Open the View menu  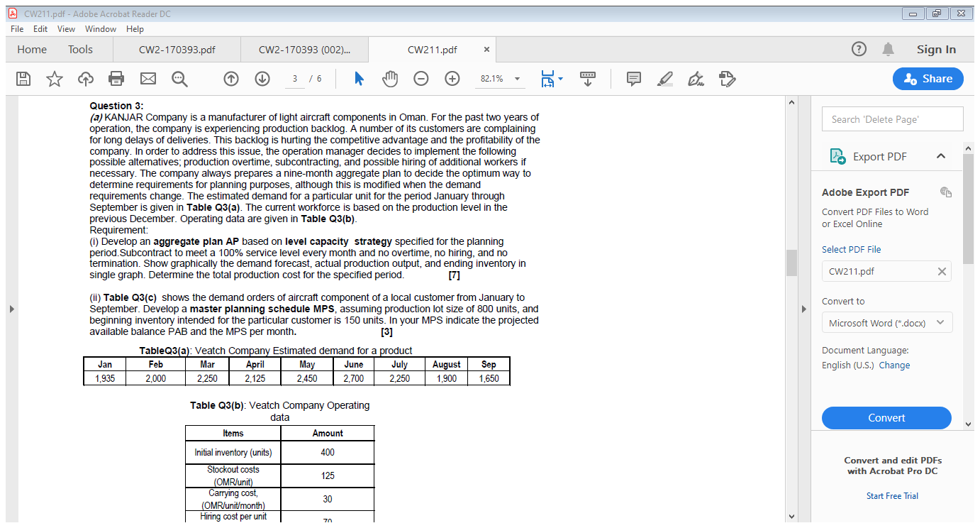[x=66, y=29]
